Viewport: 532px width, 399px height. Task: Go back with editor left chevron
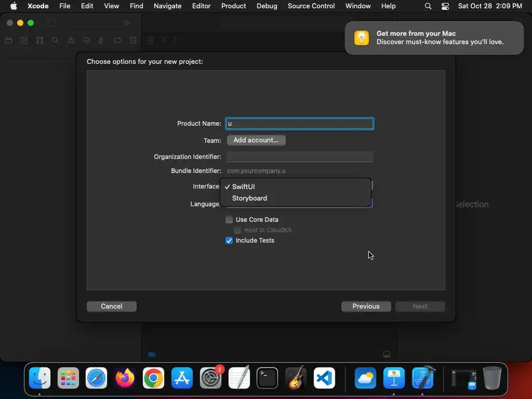pyautogui.click(x=165, y=40)
